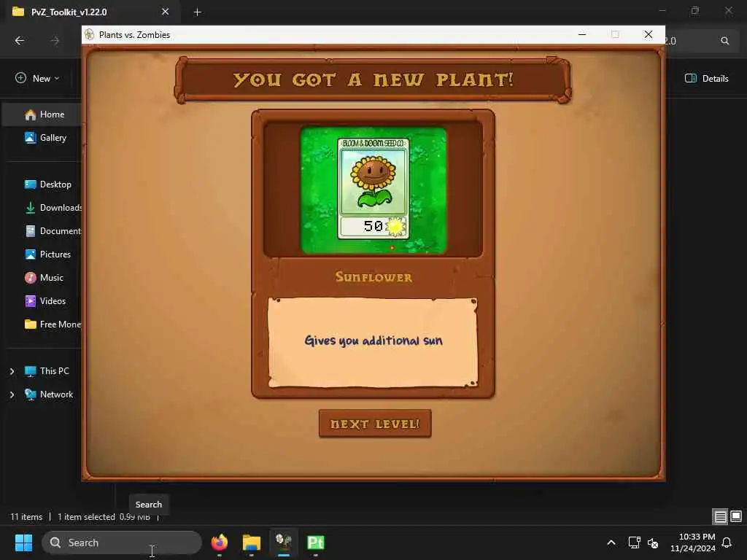Switch to Plants vs. Zombies taskbar icon
747x560 pixels.
(x=284, y=542)
